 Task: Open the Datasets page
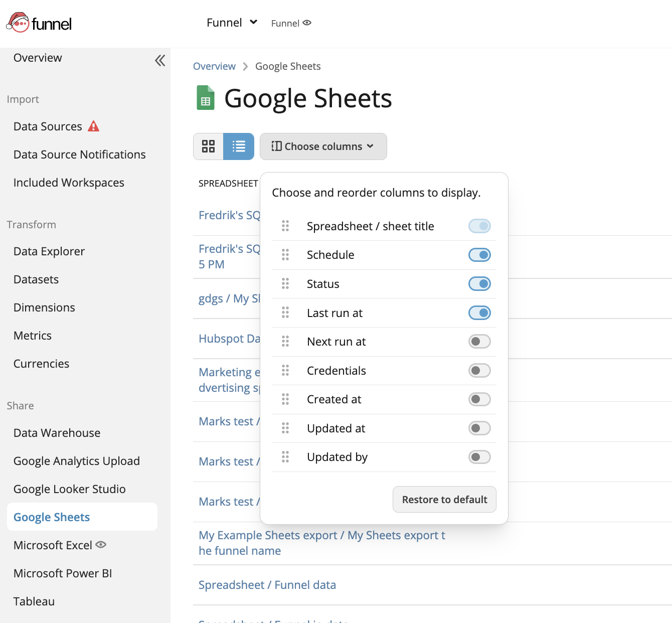36,279
